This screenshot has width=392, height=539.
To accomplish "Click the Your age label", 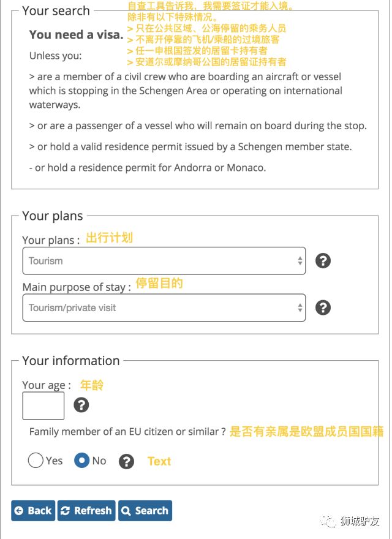I will [x=47, y=385].
